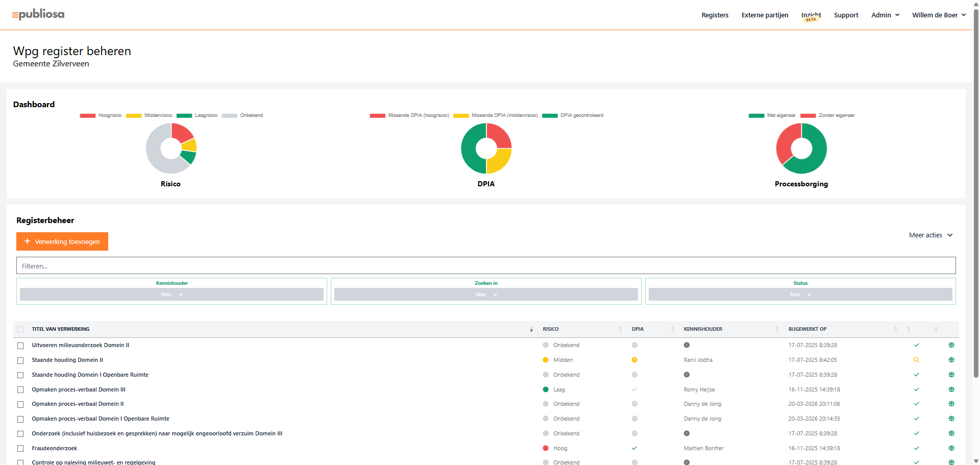
Task: Open the Meer acties dropdown
Action: [x=930, y=235]
